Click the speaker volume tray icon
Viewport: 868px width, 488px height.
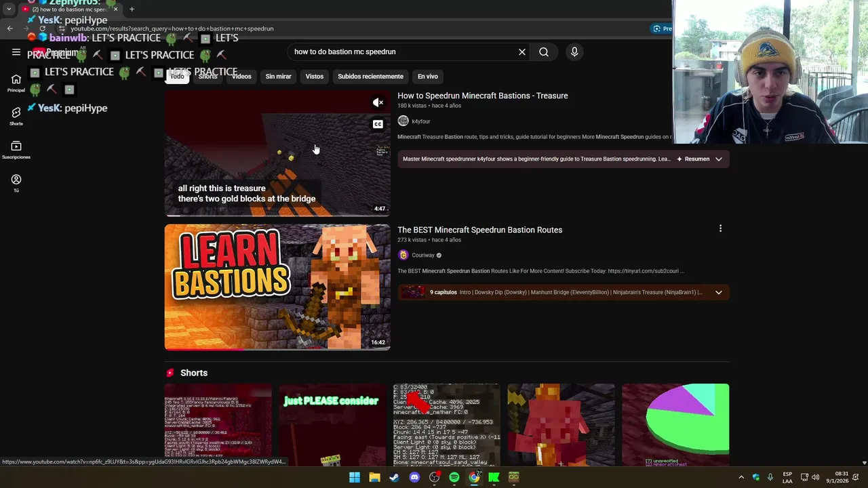(x=815, y=477)
